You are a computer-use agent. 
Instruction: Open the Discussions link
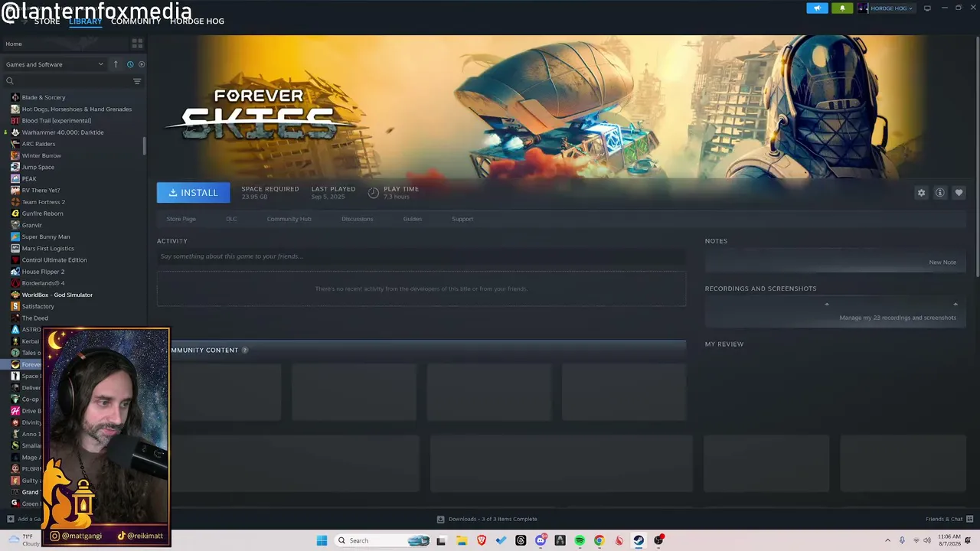pos(358,219)
